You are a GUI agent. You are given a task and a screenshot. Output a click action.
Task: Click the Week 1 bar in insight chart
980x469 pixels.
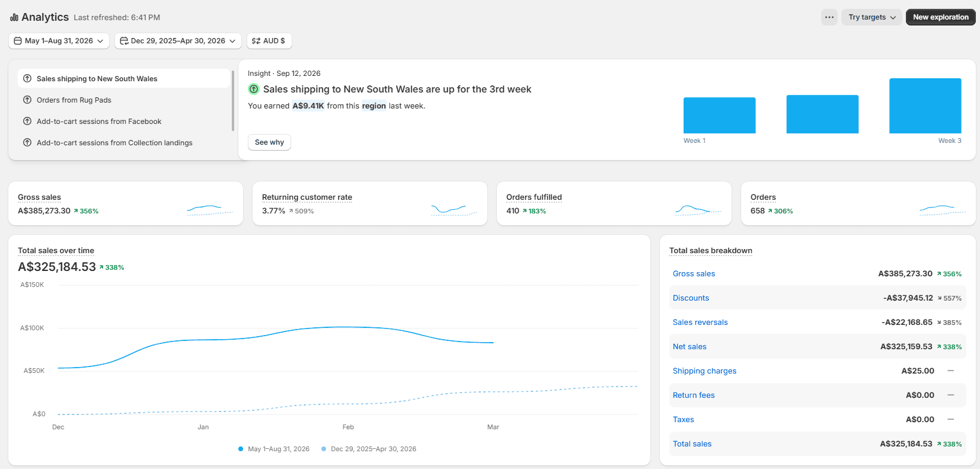719,115
